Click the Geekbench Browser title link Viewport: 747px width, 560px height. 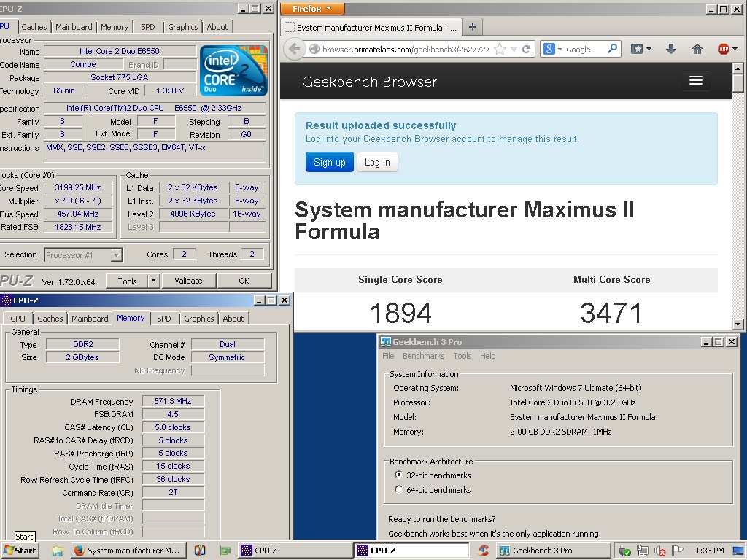[x=369, y=82]
